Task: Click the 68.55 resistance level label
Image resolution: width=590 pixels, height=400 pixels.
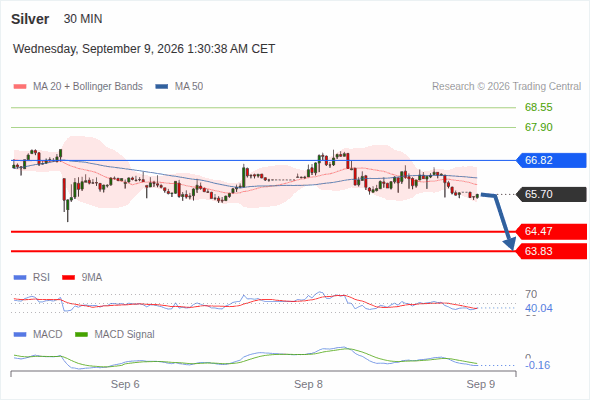Action: click(538, 108)
